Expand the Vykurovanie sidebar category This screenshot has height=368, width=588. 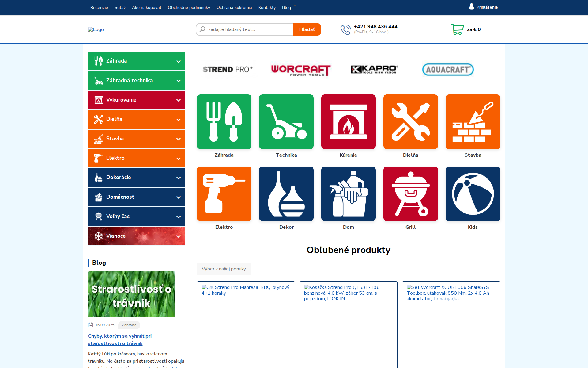pos(136,100)
